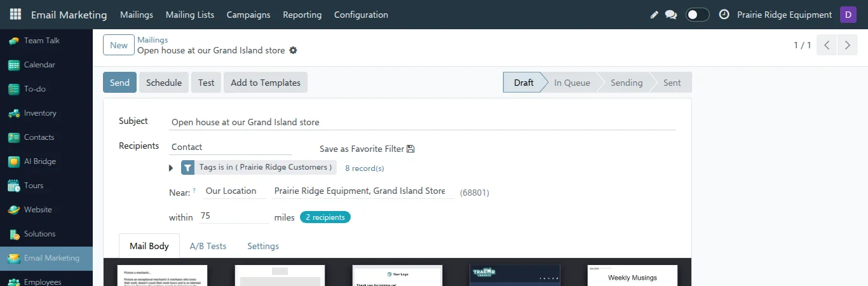Open the conversations chat icon
Screen dimensions: 868x286
(x=671, y=15)
